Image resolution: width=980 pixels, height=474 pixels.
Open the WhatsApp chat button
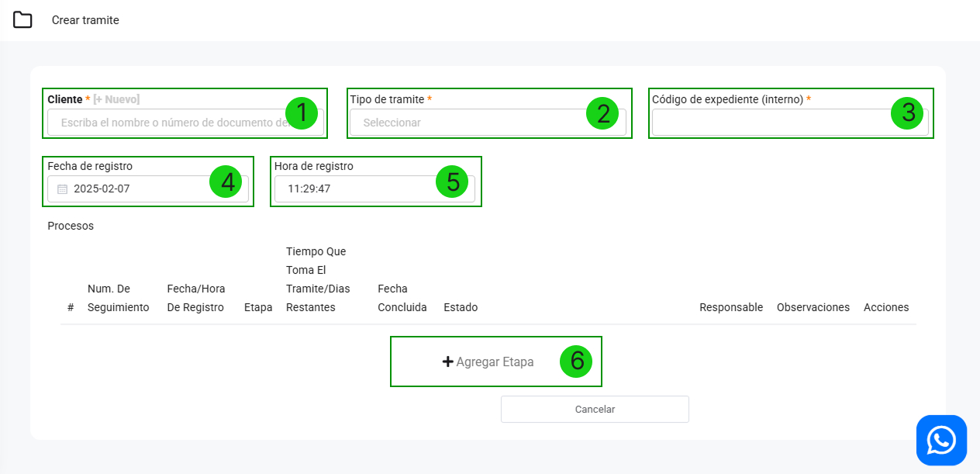coord(941,440)
